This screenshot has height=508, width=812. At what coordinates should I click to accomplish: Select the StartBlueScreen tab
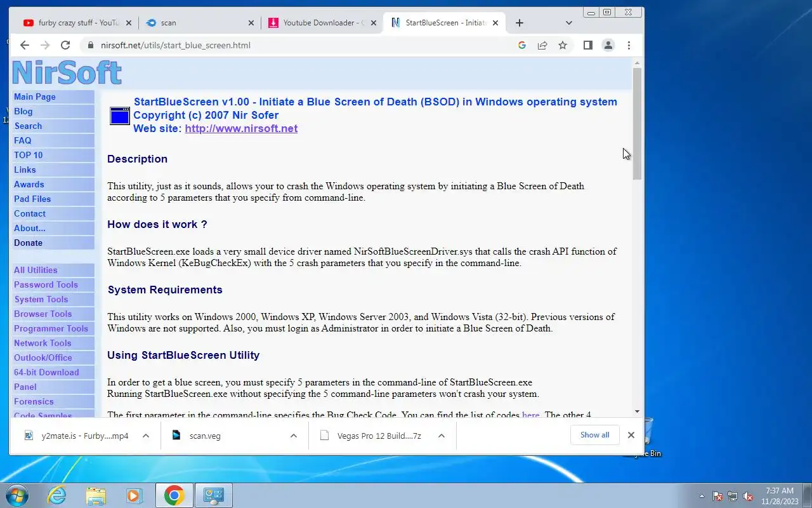click(x=444, y=23)
